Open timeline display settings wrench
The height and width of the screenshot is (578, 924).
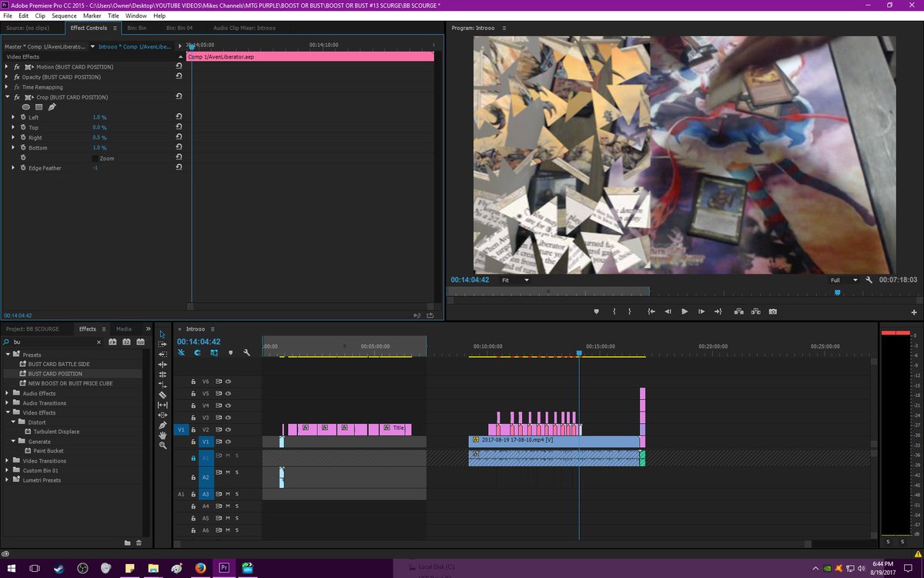[x=246, y=352]
